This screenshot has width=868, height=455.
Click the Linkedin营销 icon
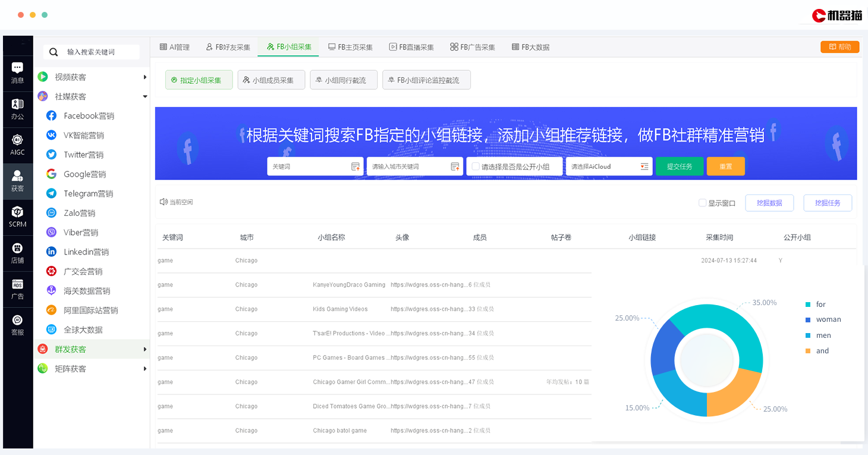point(52,252)
